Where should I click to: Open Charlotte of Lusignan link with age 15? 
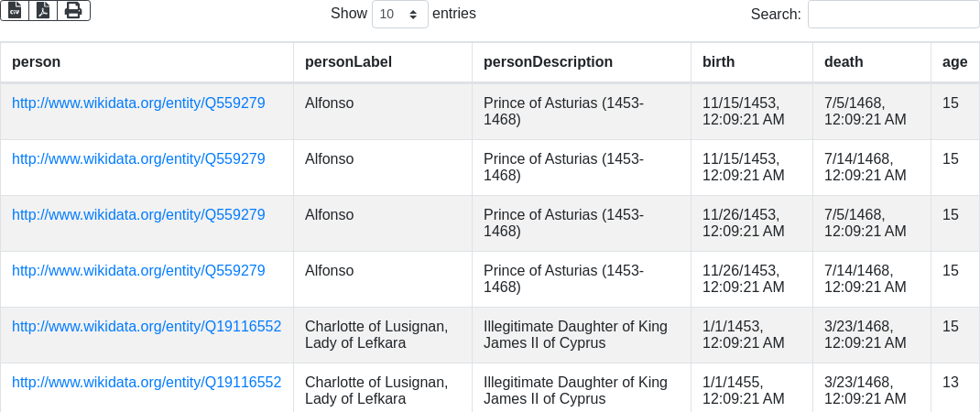pyautogui.click(x=147, y=327)
